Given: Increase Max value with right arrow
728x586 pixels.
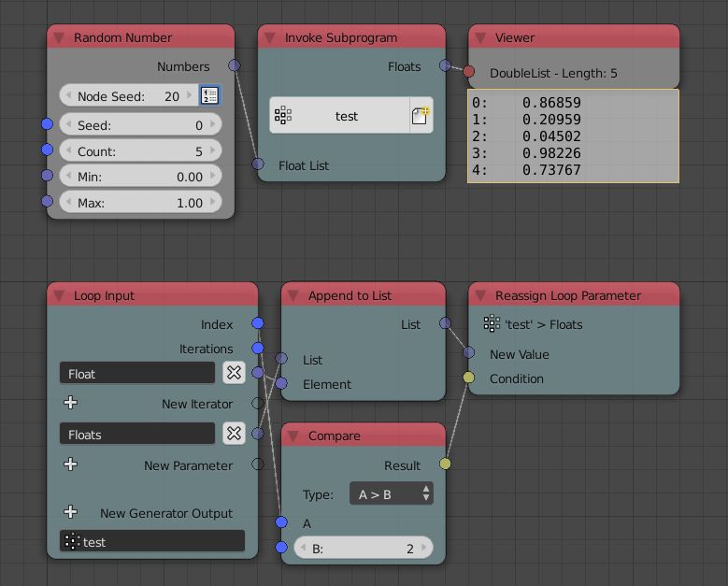Looking at the screenshot, I should 213,202.
